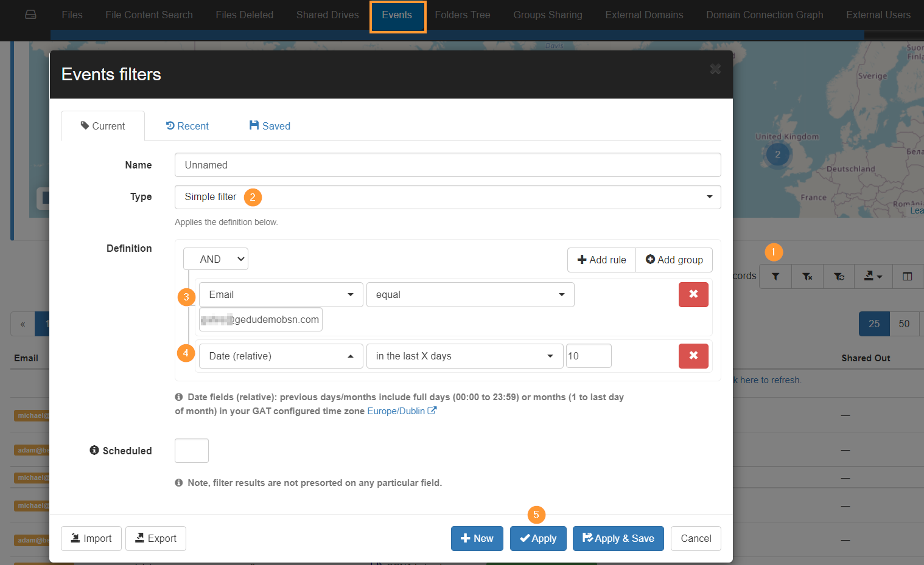Viewport: 924px width, 565px height.
Task: Delete the Date (relative) rule
Action: (693, 356)
